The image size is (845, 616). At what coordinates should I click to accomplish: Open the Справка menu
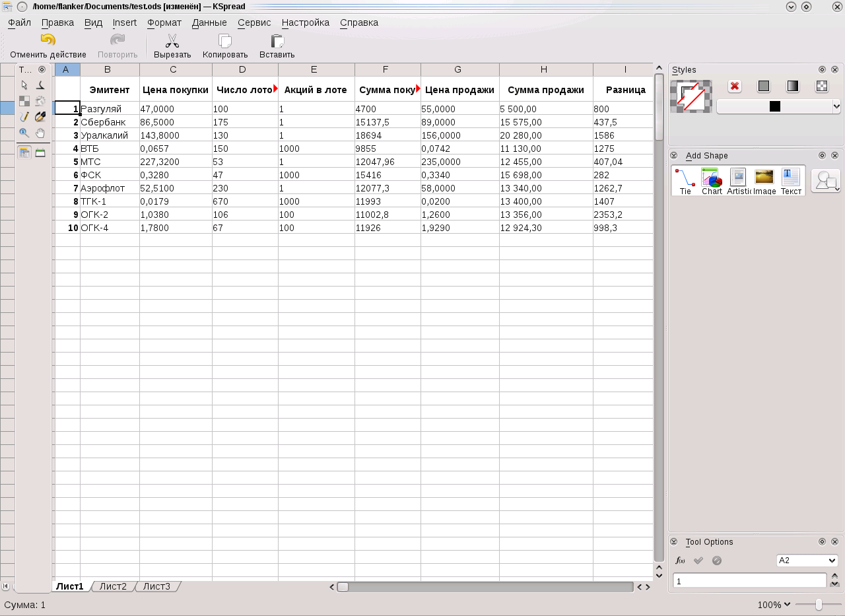pos(359,22)
